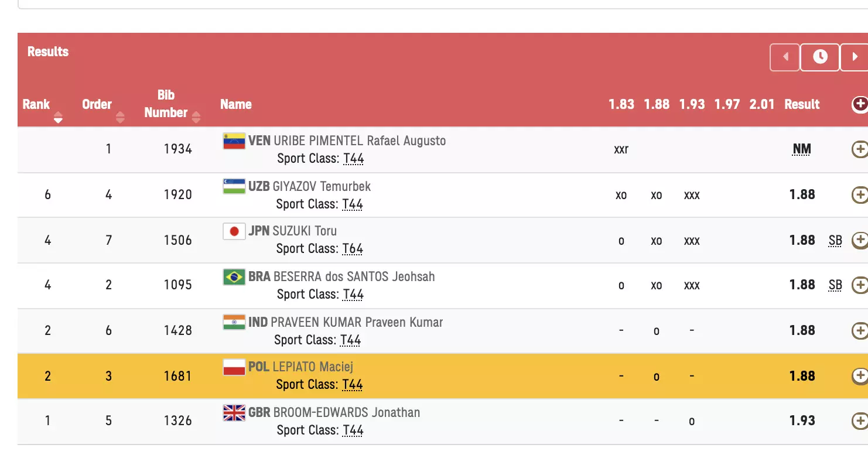Expand details for URIBE PIMENTEL row
This screenshot has height=465, width=868.
click(859, 149)
